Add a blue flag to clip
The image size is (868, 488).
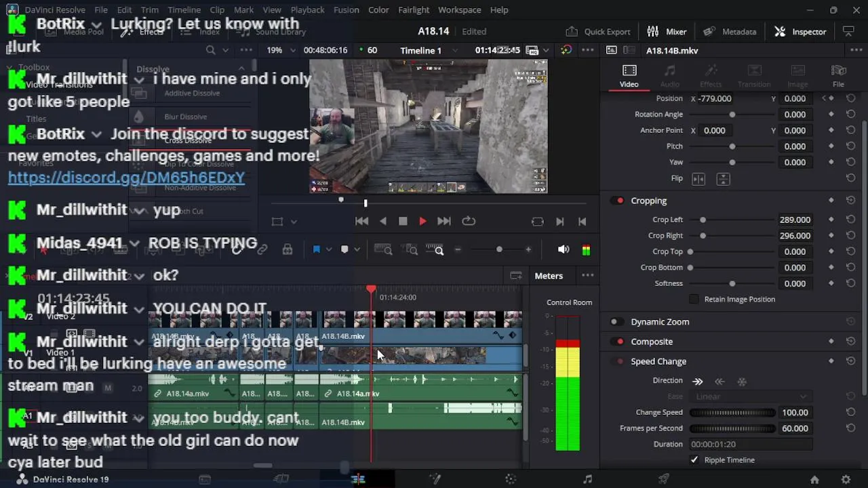[x=316, y=249]
